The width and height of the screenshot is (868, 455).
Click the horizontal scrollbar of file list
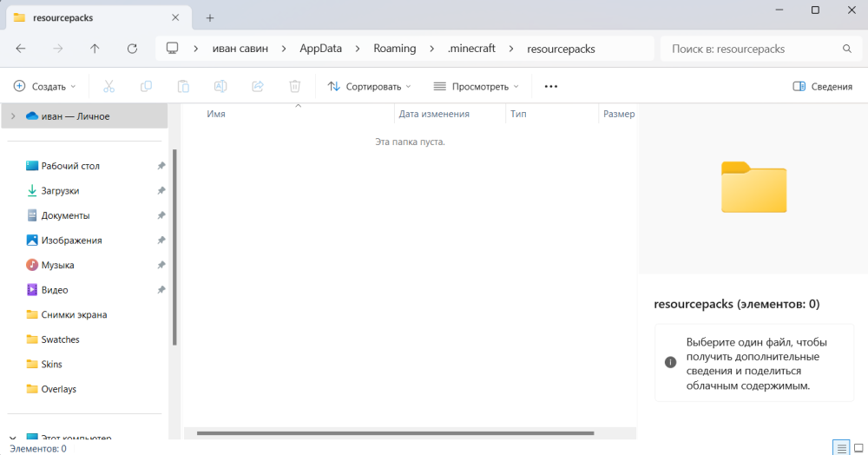[x=395, y=433]
